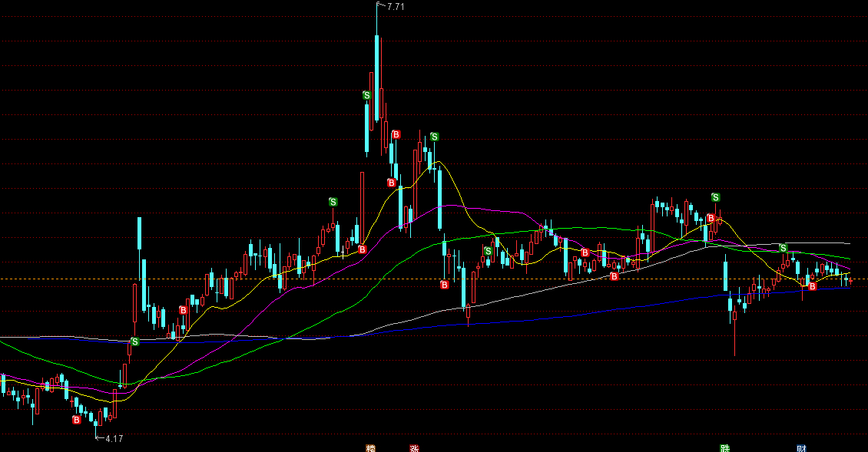Click the 4.17 low price label
The image size is (868, 452).
(114, 439)
